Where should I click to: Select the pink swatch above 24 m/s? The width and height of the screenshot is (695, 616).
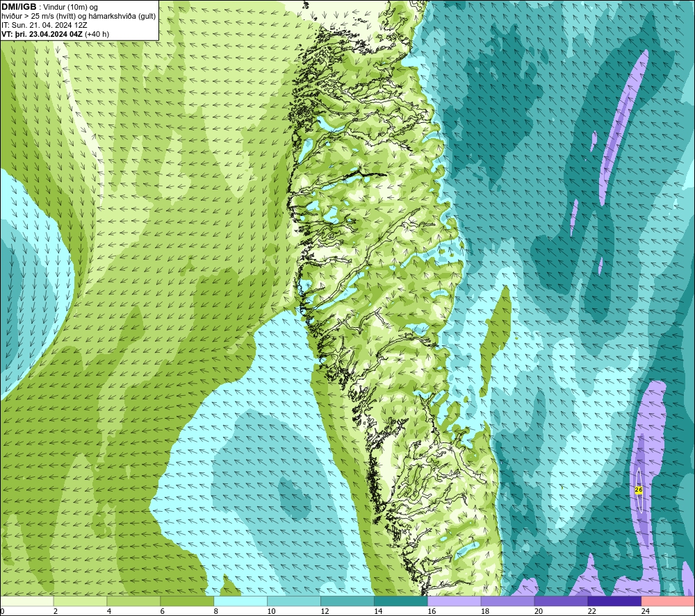tap(668, 601)
